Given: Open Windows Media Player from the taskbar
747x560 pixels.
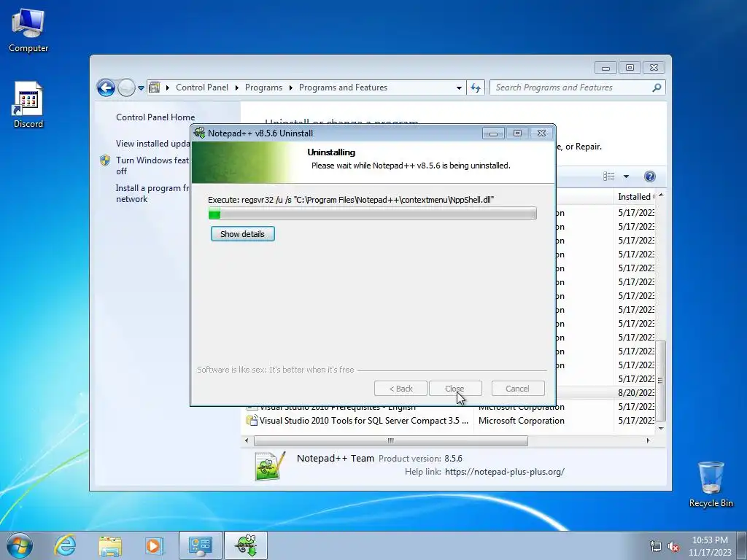Looking at the screenshot, I should click(x=154, y=545).
